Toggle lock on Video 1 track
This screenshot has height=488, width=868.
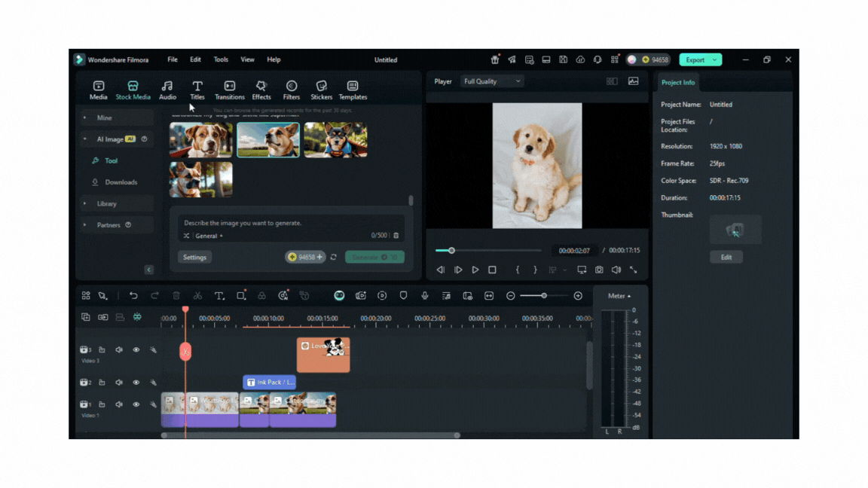point(102,404)
